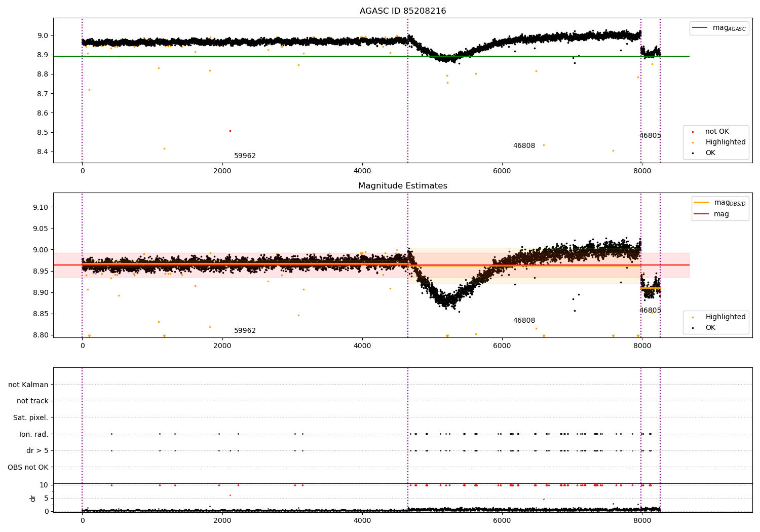Click the 8.80 y-axis tick label
Image resolution: width=760 pixels, height=532 pixels.
click(x=41, y=335)
